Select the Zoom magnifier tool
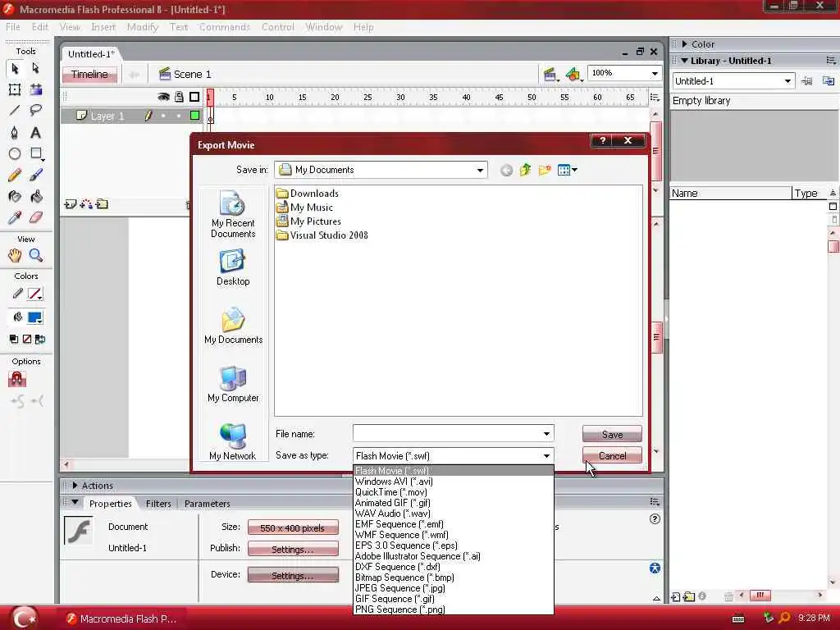The height and width of the screenshot is (630, 840). (36, 256)
